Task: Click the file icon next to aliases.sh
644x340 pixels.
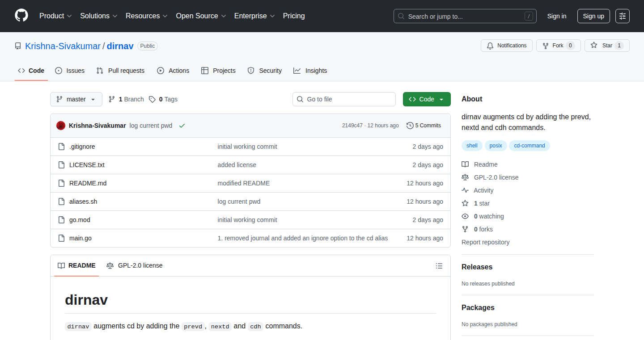Action: click(x=62, y=201)
